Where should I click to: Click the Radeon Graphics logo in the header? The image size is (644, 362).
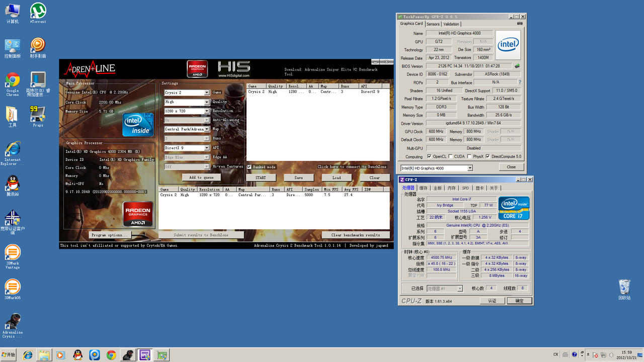click(197, 69)
